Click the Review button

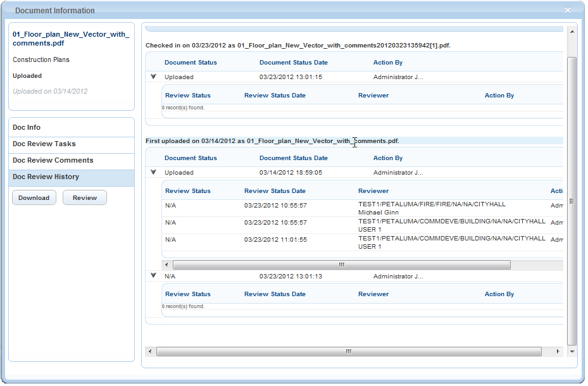(x=85, y=197)
